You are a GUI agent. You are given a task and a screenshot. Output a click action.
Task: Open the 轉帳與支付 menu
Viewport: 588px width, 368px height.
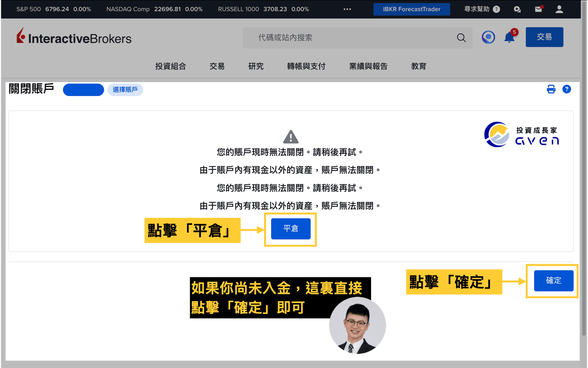point(306,66)
